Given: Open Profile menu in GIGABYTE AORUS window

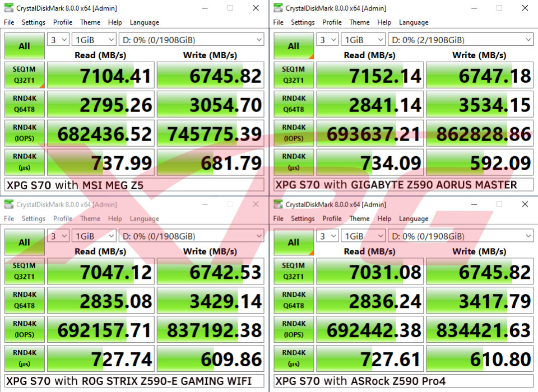Looking at the screenshot, I should [x=332, y=22].
